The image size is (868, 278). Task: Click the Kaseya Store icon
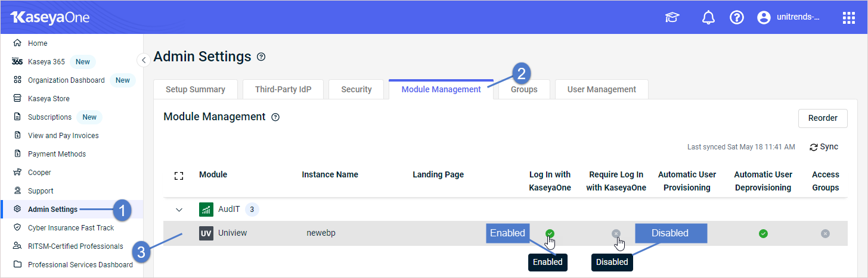[x=17, y=98]
